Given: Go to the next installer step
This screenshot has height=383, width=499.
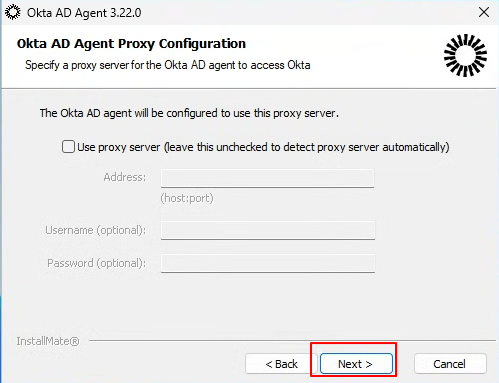Looking at the screenshot, I should (x=356, y=364).
